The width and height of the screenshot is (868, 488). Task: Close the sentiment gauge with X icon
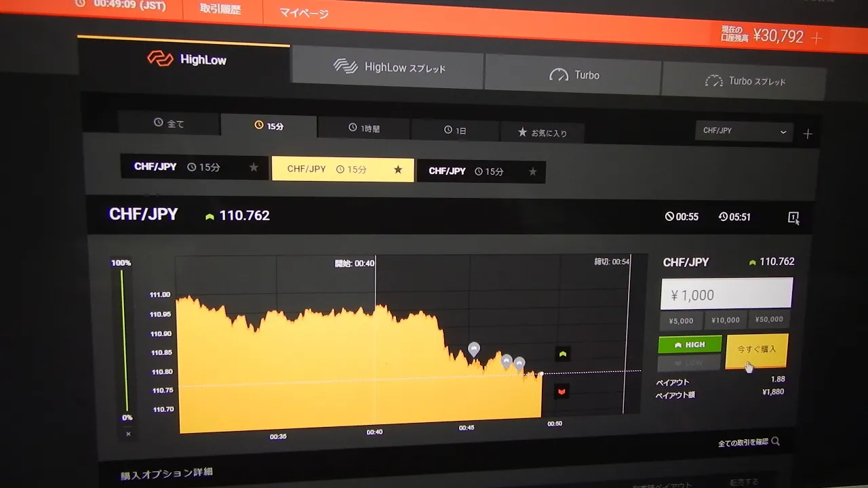[128, 434]
